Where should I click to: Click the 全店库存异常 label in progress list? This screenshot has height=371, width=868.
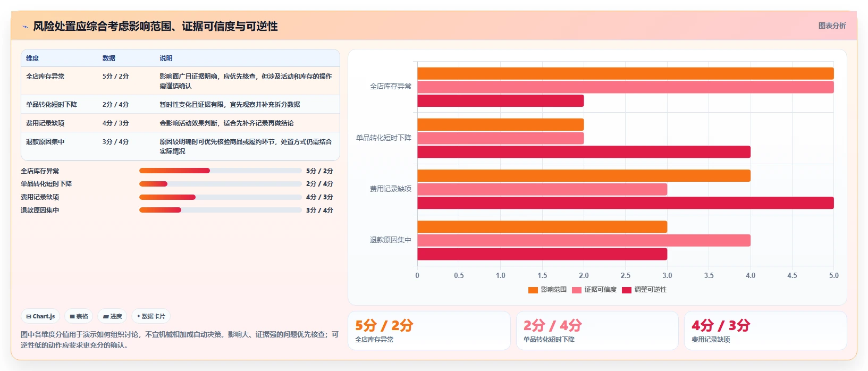[x=40, y=171]
